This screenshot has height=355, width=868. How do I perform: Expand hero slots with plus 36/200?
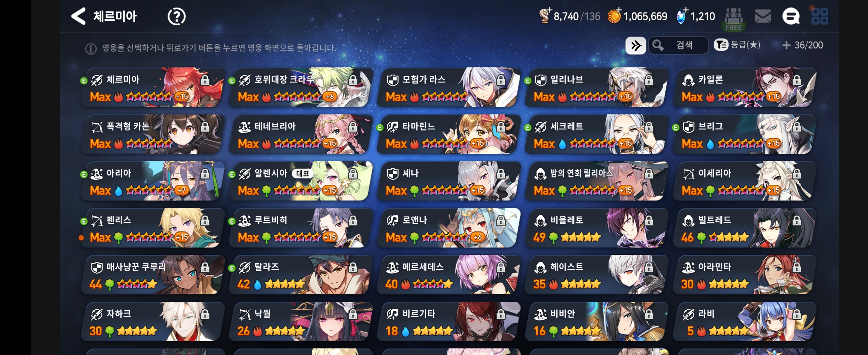pos(802,45)
